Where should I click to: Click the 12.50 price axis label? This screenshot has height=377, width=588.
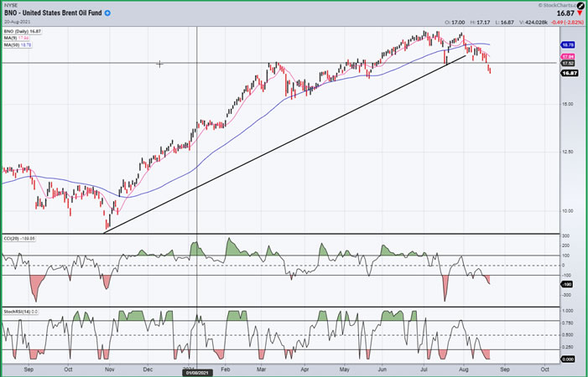[x=566, y=152]
